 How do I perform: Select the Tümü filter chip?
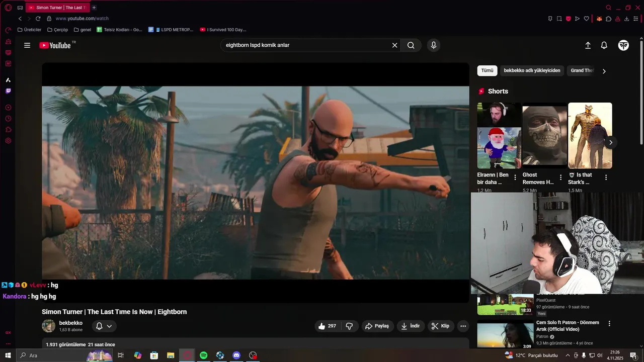[x=487, y=70]
